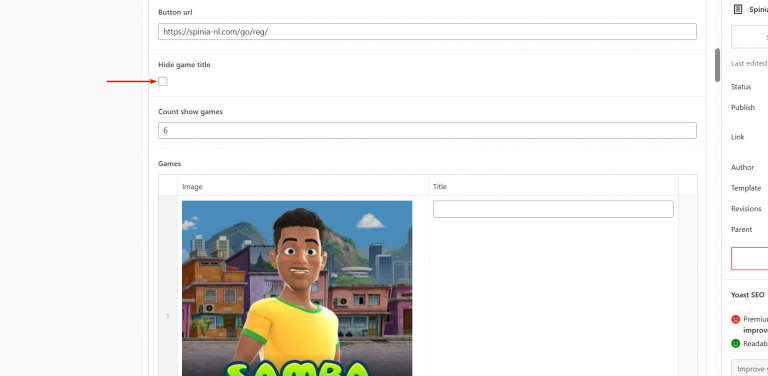Click the Count show games label
This screenshot has width=768, height=376.
point(190,112)
